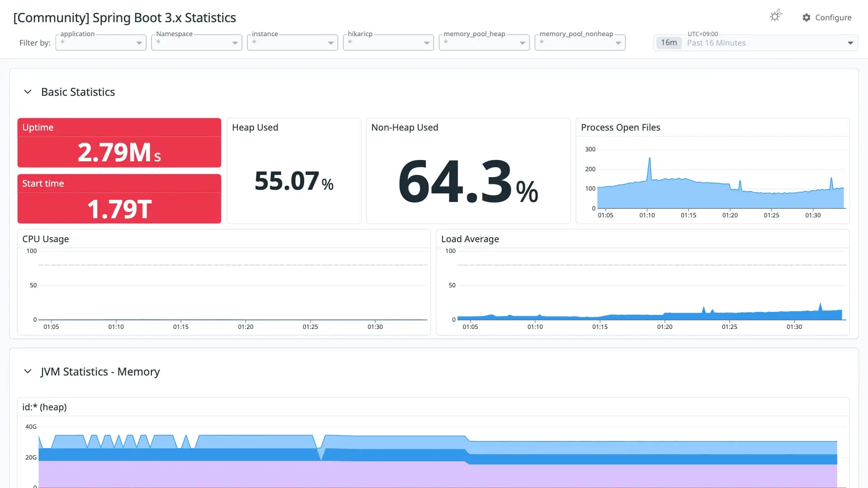Click the 300 axis label on Process Open Files
The height and width of the screenshot is (488, 868).
coord(590,149)
